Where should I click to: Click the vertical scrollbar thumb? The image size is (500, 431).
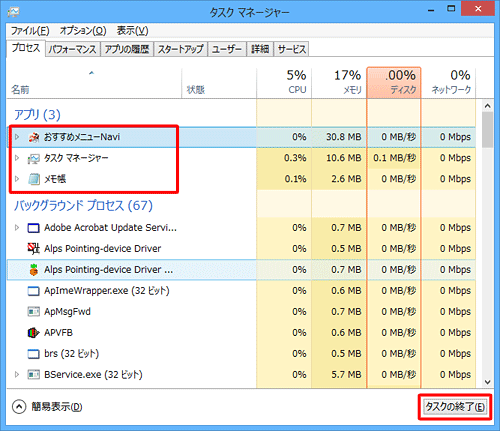tap(488, 130)
